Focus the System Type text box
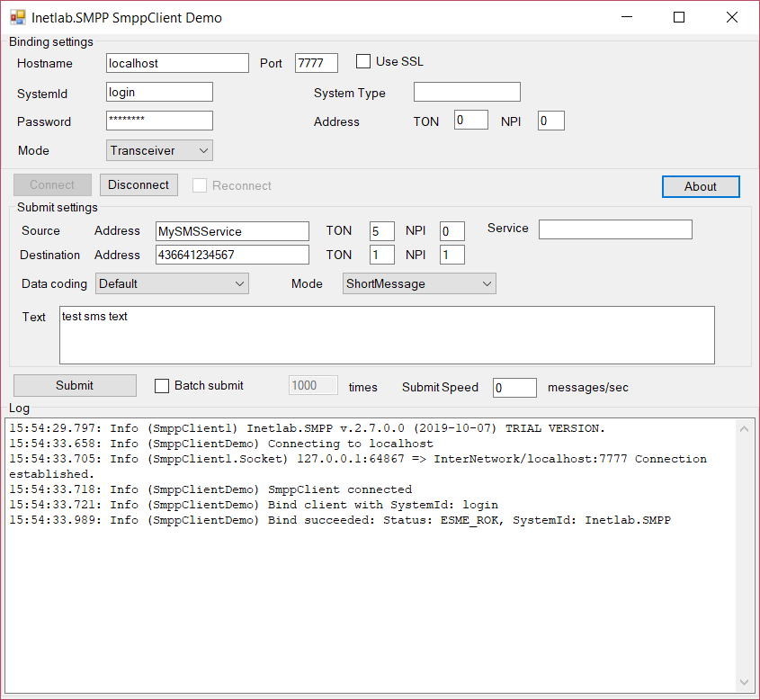 pos(468,92)
